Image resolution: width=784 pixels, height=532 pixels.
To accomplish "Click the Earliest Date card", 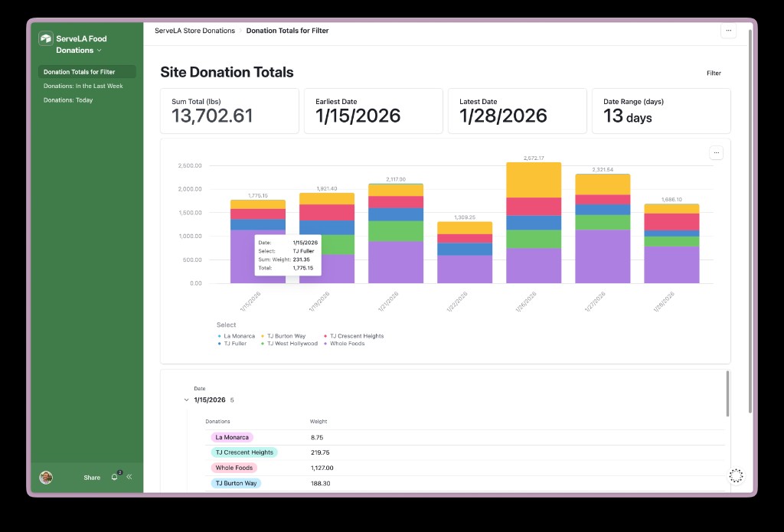I will pos(374,111).
